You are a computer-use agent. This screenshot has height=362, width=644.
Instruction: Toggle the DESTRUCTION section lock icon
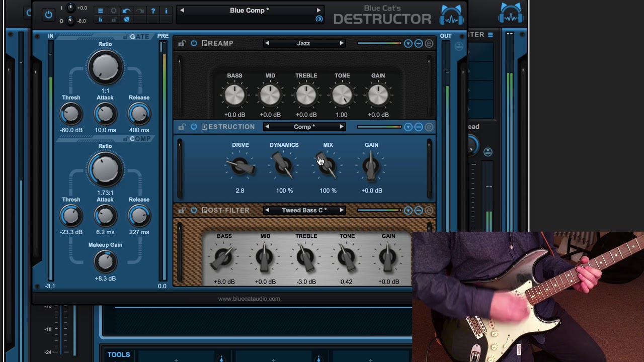[182, 127]
